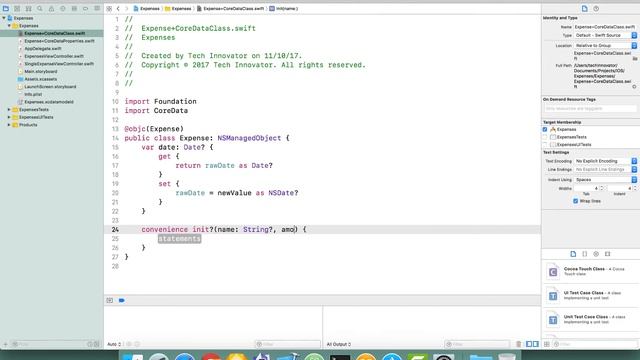The image size is (640, 360).
Task: Open the Issue navigator
Action: 51,8
